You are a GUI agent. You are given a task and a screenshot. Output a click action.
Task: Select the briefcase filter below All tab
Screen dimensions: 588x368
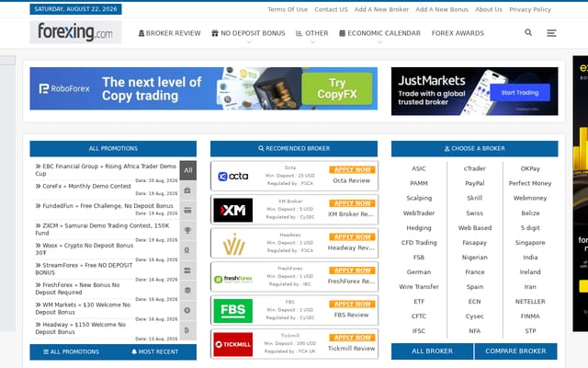187,190
